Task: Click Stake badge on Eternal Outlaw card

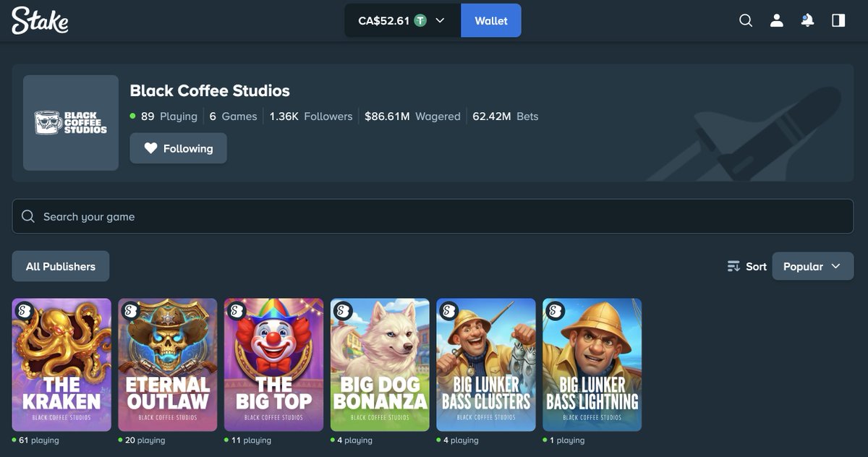Action: click(x=130, y=311)
